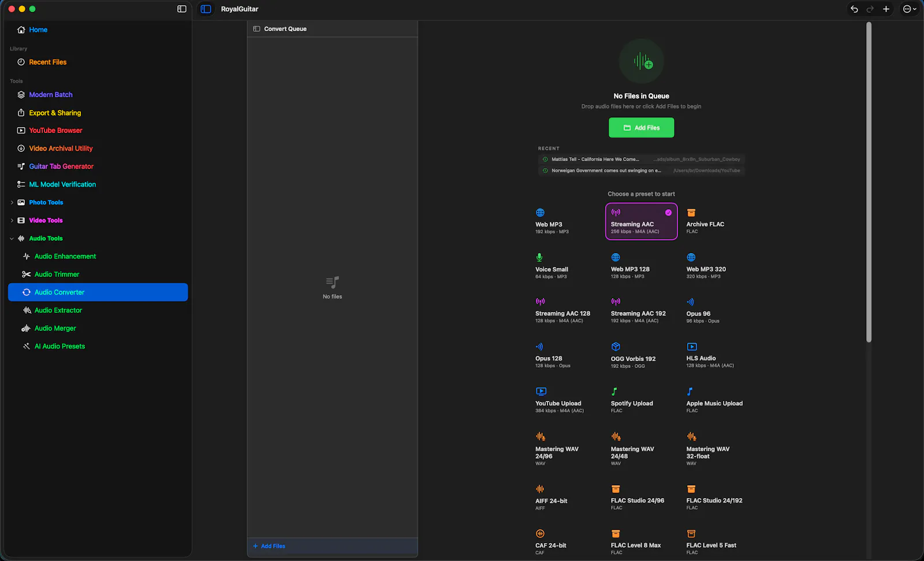The image size is (924, 561).
Task: Choose the Web MP3 192 kbps preset
Action: (x=566, y=221)
